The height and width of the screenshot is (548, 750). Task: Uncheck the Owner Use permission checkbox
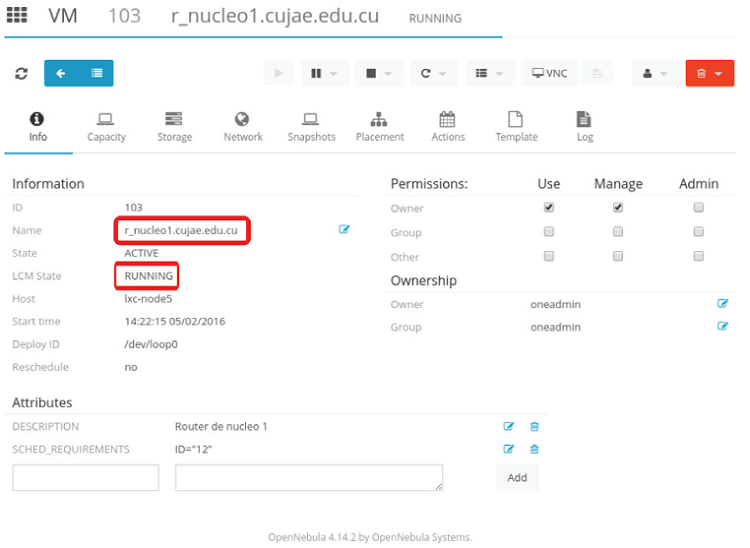(548, 208)
